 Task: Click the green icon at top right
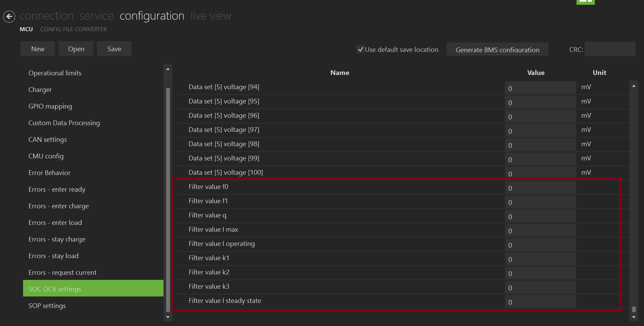point(585,2)
